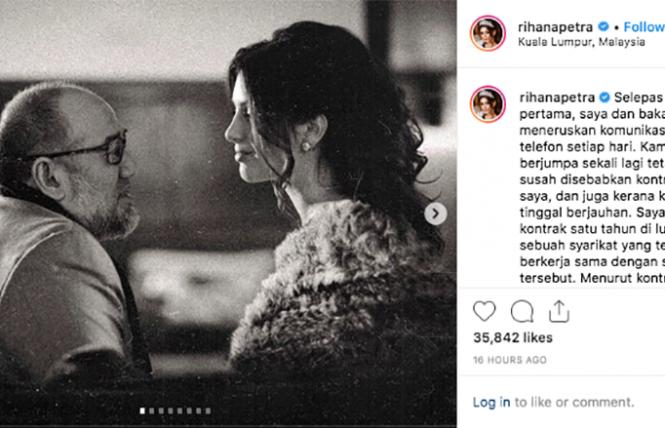Click the rihanapetra username in the caption

(x=556, y=97)
